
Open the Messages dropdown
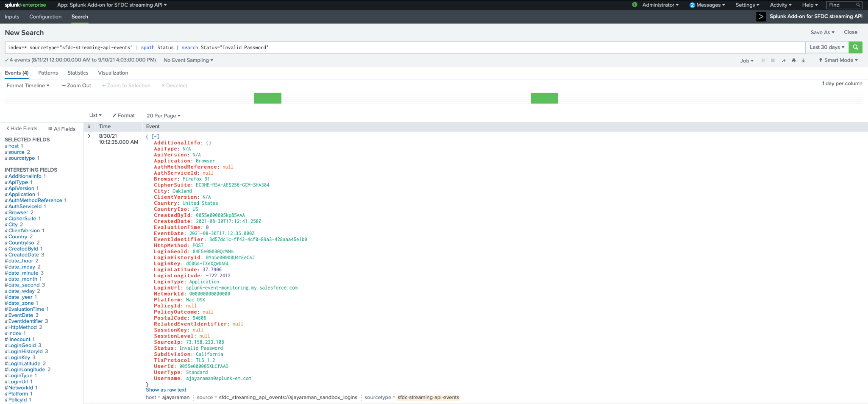(x=710, y=5)
